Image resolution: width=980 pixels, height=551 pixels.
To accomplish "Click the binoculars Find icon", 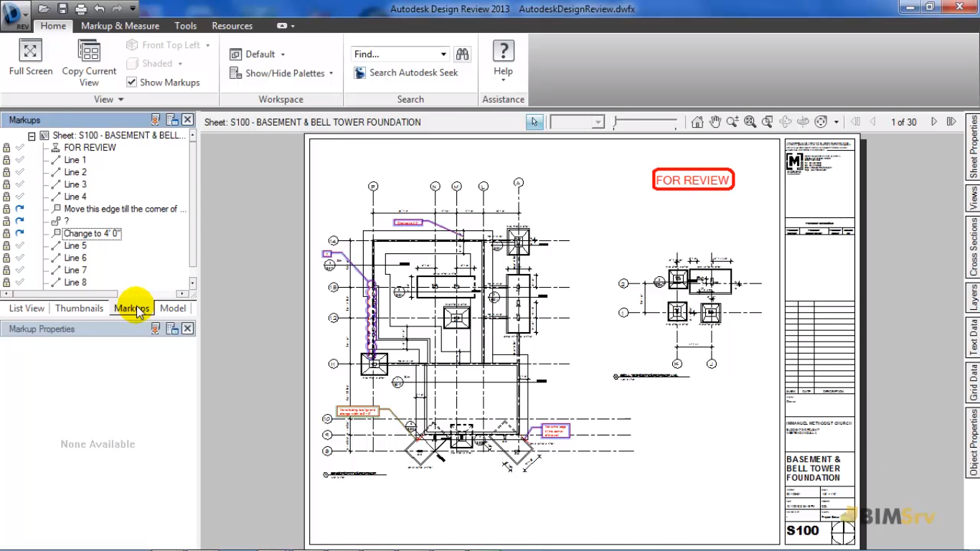I will (x=463, y=54).
